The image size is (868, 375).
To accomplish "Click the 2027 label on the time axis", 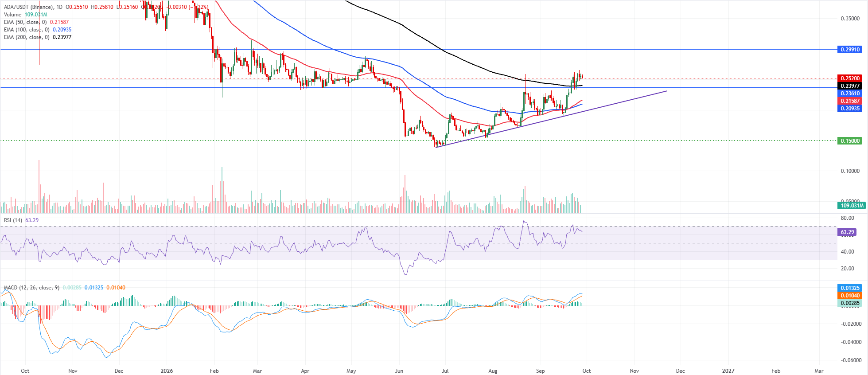I will click(728, 371).
